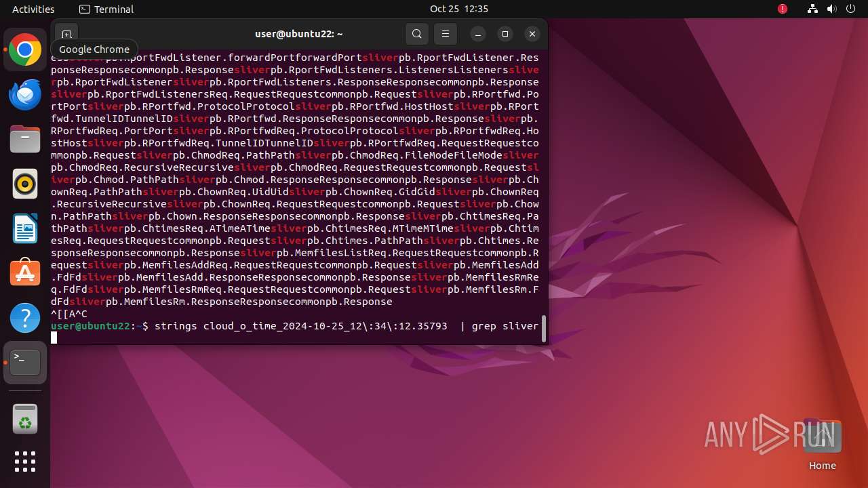Screen dimensions: 868x488
Task: Open the Trash in the dock
Action: click(25, 419)
